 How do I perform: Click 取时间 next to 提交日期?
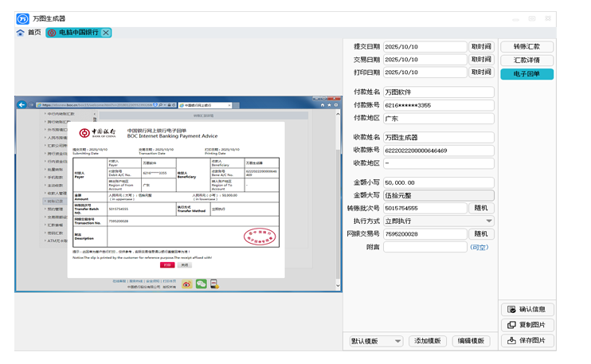click(480, 47)
